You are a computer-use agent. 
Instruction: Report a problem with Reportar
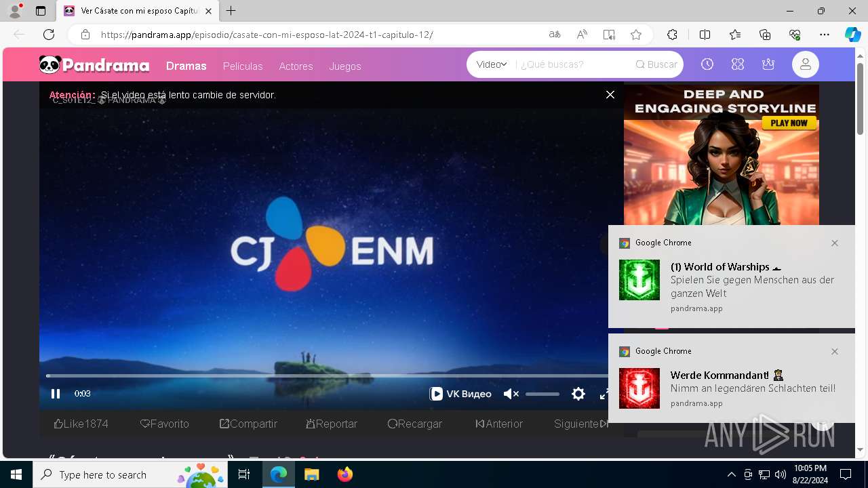pyautogui.click(x=332, y=424)
